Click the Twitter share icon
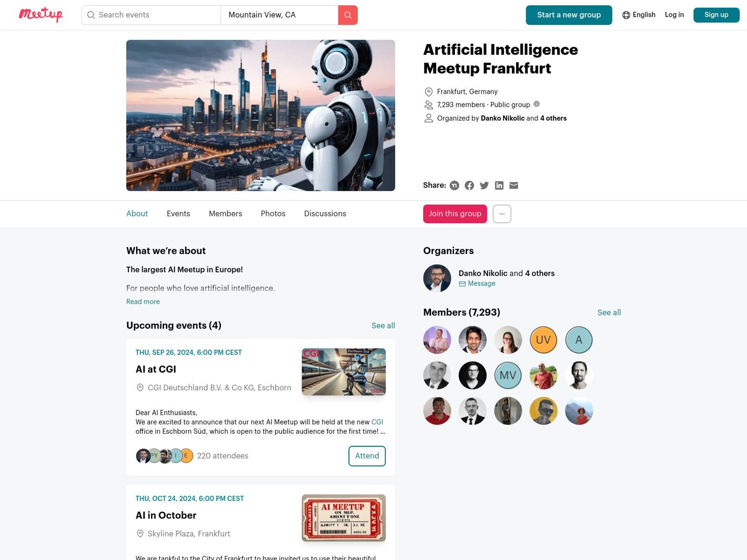This screenshot has width=747, height=560. click(484, 185)
